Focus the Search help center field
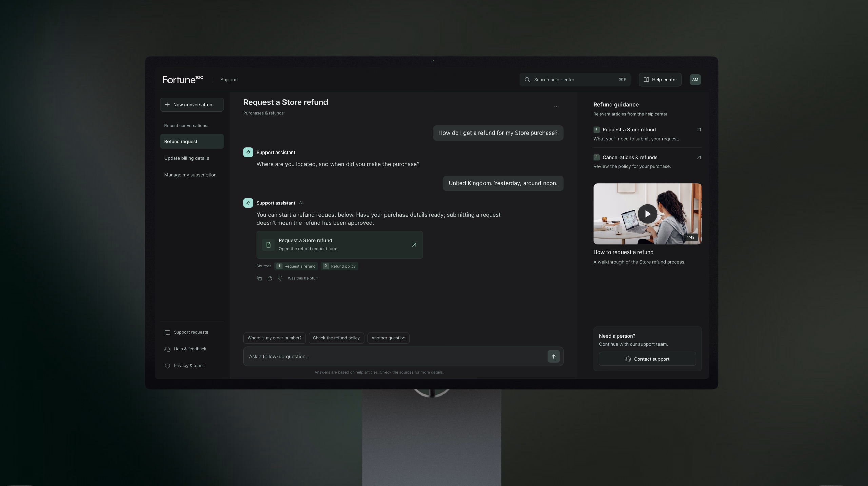The image size is (868, 486). coord(575,80)
